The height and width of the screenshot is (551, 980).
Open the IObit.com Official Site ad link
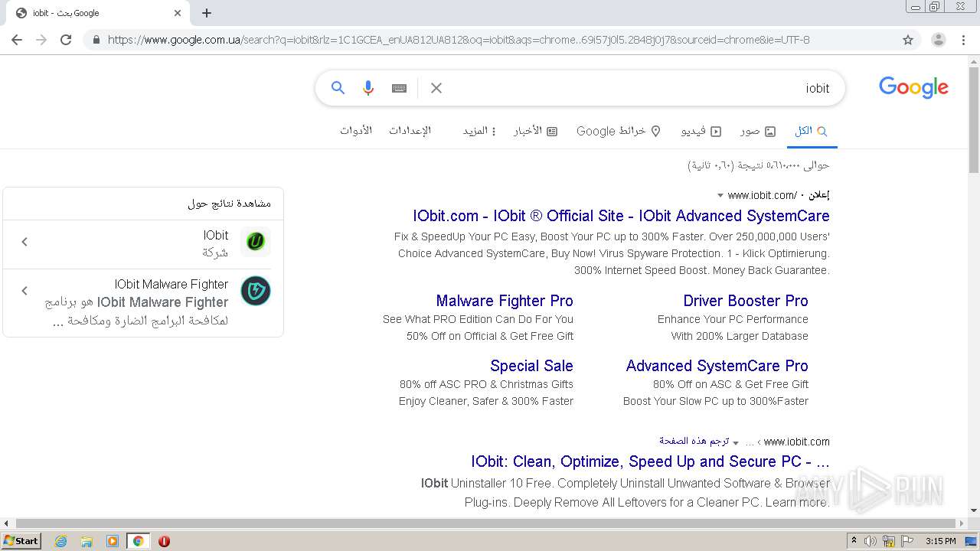[621, 216]
